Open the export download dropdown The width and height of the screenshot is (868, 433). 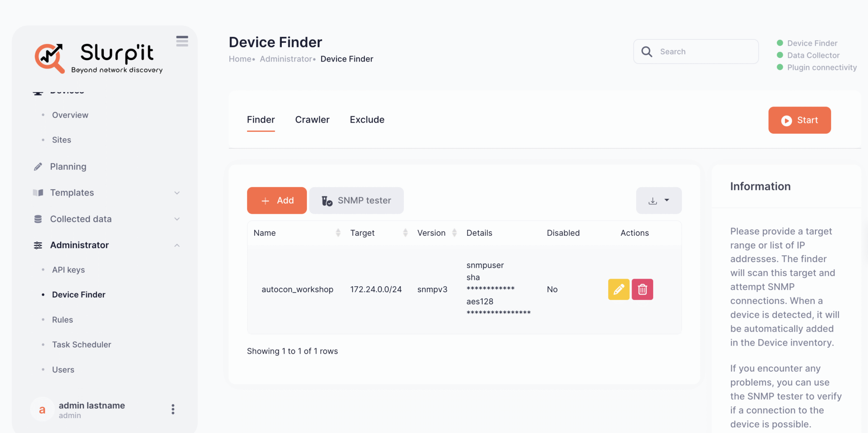(659, 201)
